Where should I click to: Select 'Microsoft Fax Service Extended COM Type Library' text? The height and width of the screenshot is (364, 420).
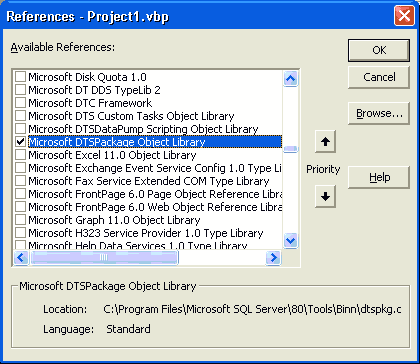pyautogui.click(x=149, y=181)
